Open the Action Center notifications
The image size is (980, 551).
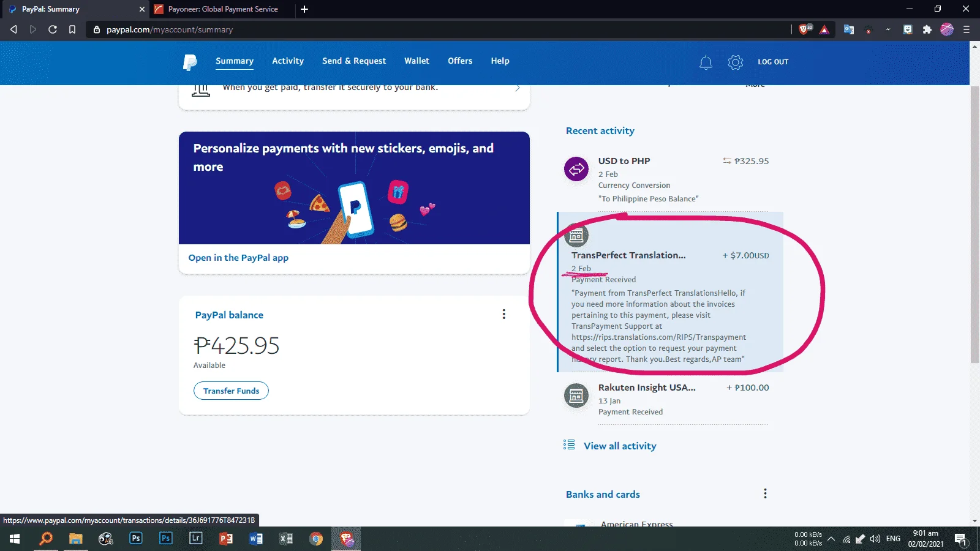click(960, 539)
